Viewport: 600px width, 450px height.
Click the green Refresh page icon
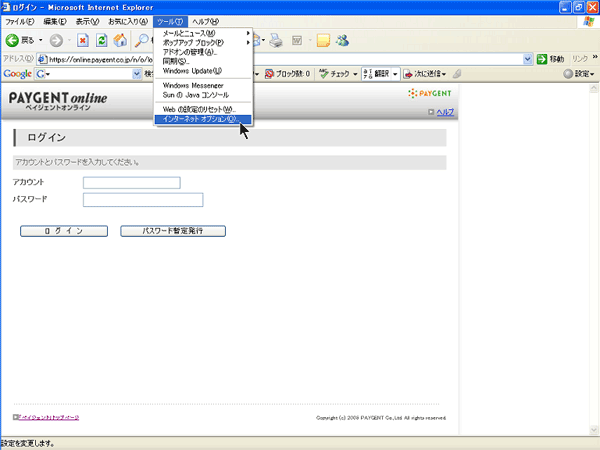(x=101, y=40)
